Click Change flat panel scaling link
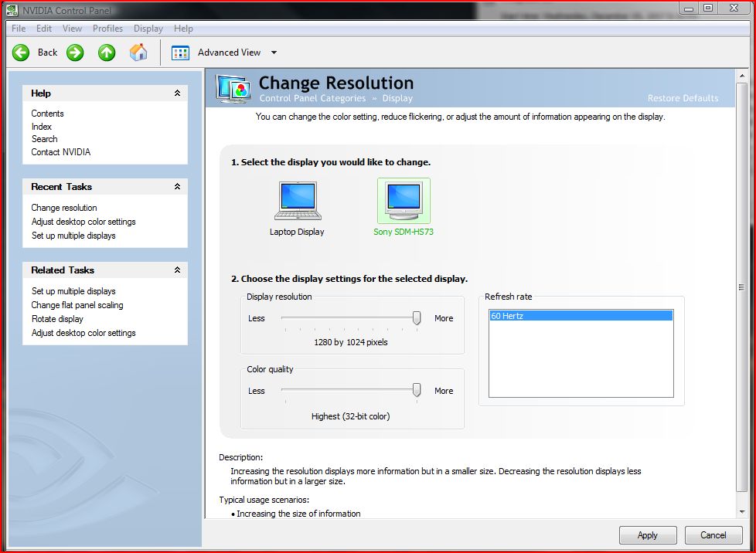This screenshot has width=756, height=553. click(x=77, y=305)
